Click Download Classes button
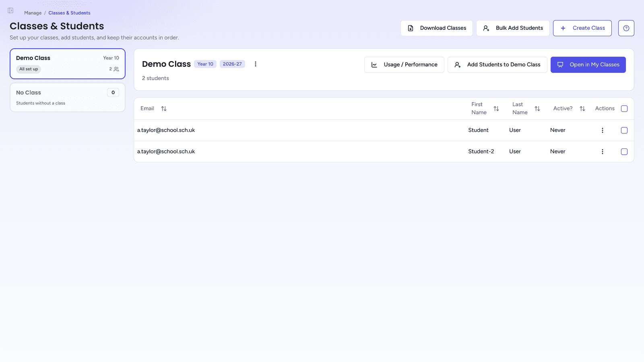 [x=436, y=28]
